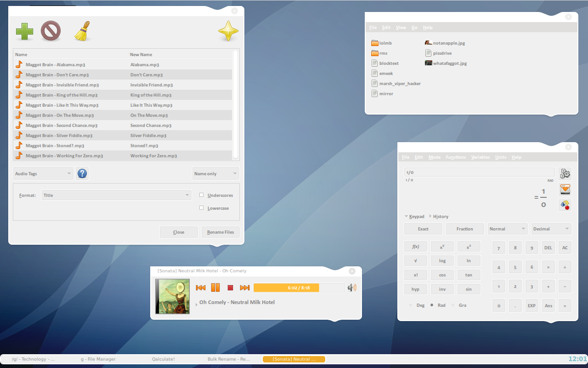Click the red remove files icon
This screenshot has width=588, height=368.
tap(51, 31)
